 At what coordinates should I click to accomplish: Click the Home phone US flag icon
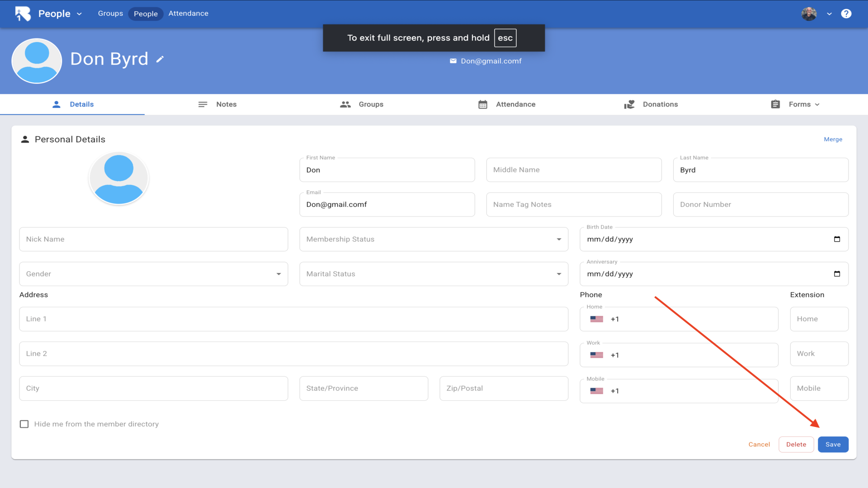click(596, 319)
